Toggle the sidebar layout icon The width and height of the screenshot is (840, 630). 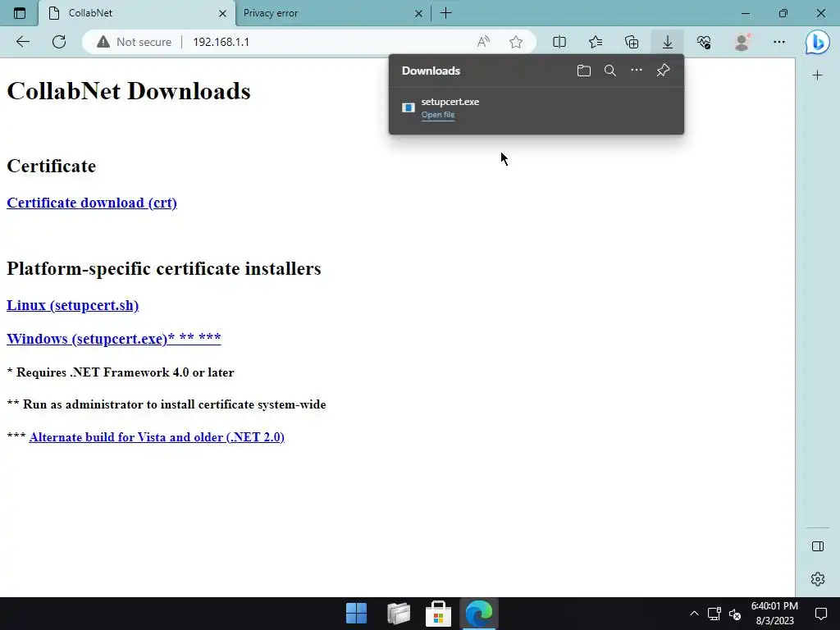point(818,546)
